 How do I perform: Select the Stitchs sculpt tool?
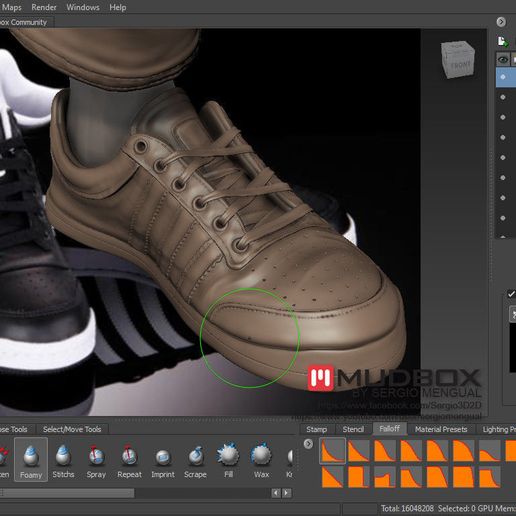[63, 459]
